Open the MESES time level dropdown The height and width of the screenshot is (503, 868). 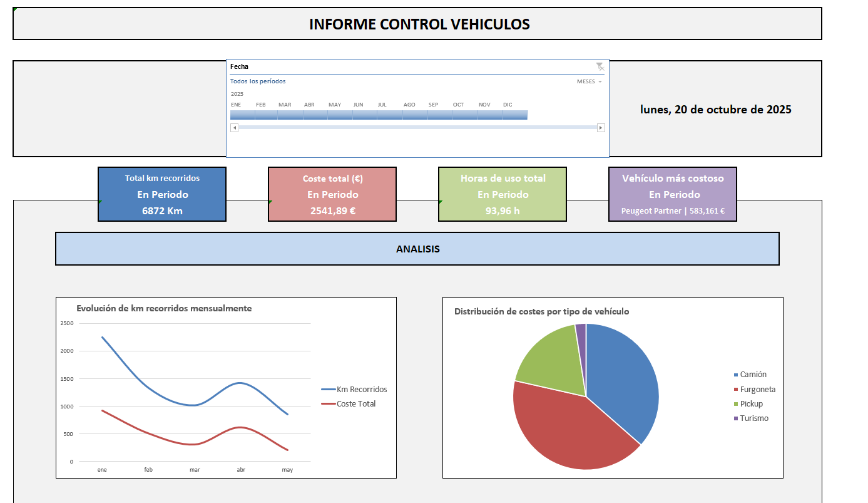(x=588, y=81)
